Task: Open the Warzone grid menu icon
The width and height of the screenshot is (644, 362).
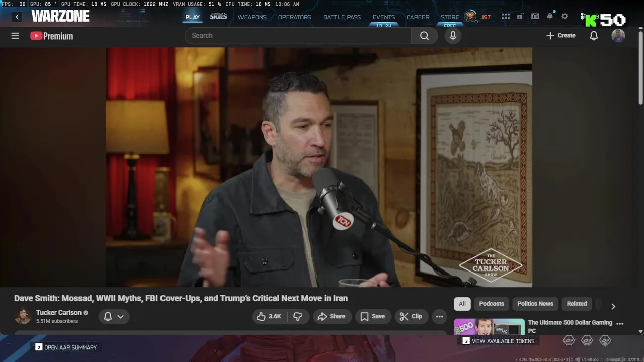Action: click(x=506, y=17)
